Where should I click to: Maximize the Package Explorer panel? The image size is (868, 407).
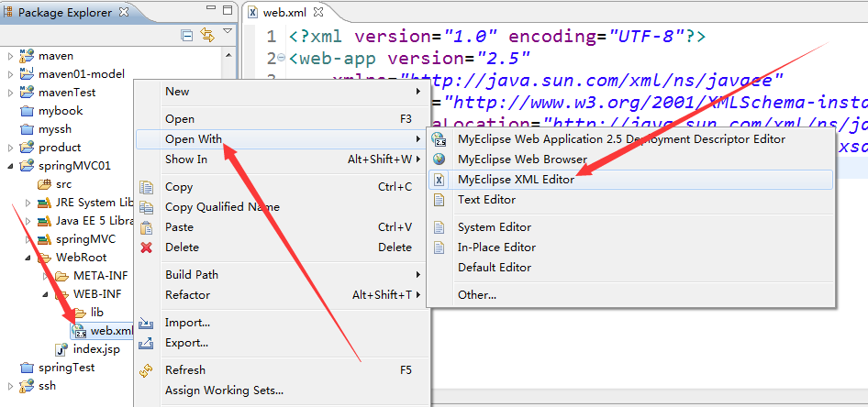pos(228,9)
